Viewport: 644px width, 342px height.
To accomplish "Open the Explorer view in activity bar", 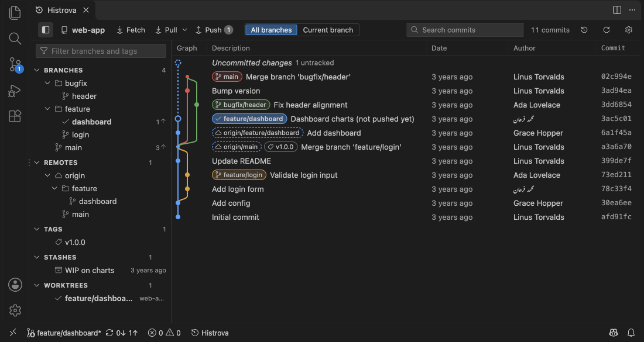I will 15,13.
